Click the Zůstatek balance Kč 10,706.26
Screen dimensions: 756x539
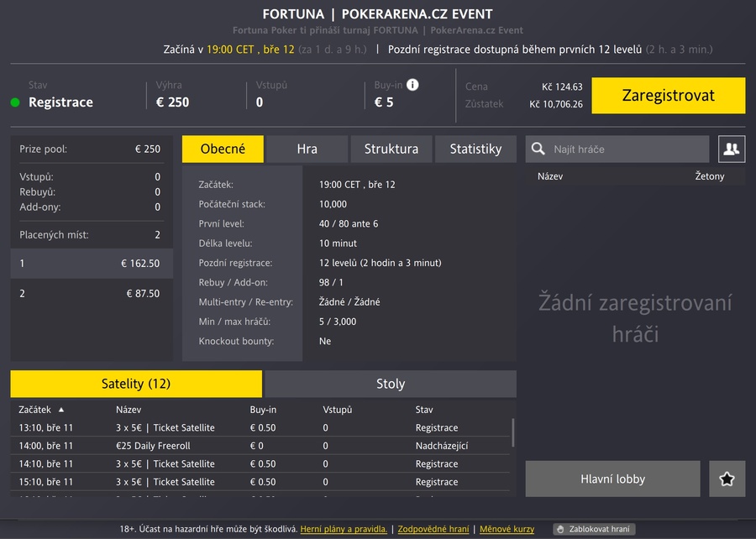tap(556, 104)
